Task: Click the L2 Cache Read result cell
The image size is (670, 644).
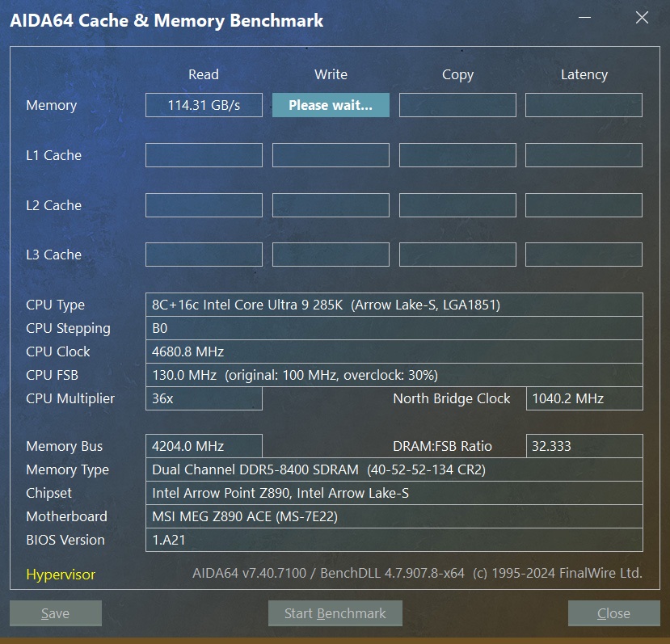Action: click(204, 205)
